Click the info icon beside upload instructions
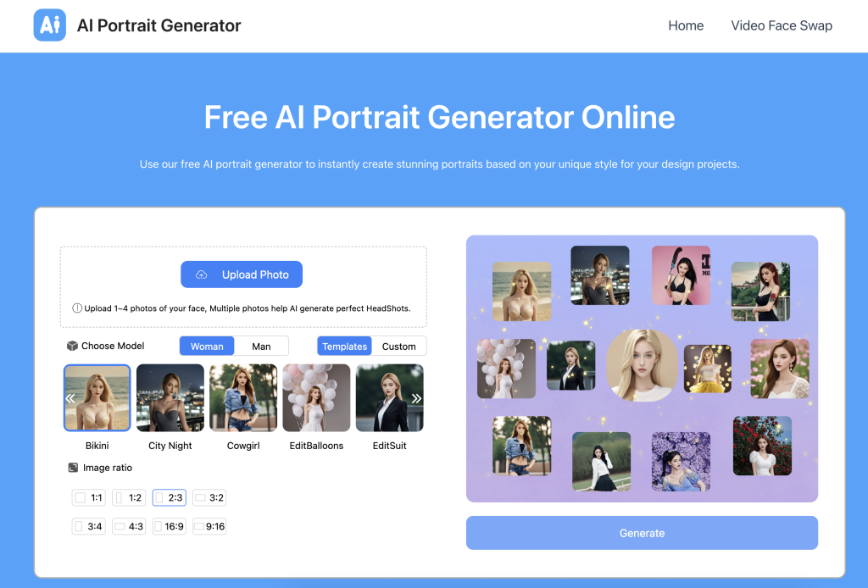Viewport: 868px width, 588px height. coord(77,308)
